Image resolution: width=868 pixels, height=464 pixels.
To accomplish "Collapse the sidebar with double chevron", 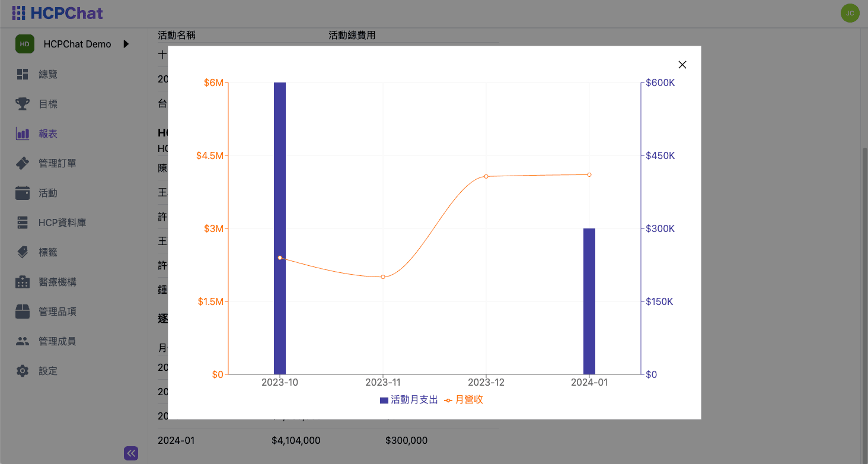I will [x=131, y=453].
